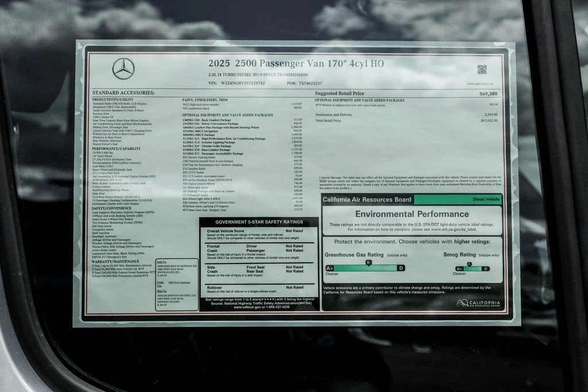Screen dimensions: 588x392
Task: Click the 'Total Retail Price' label
Action: 328,121
